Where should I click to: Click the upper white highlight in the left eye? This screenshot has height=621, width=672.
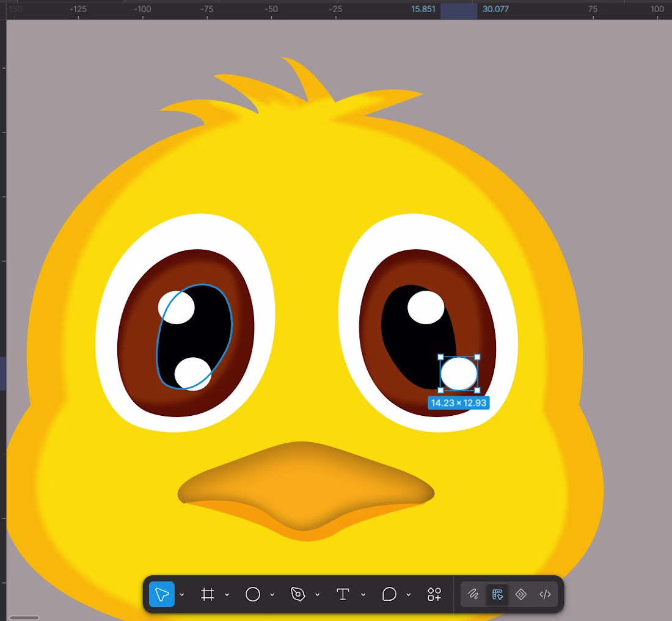176,308
